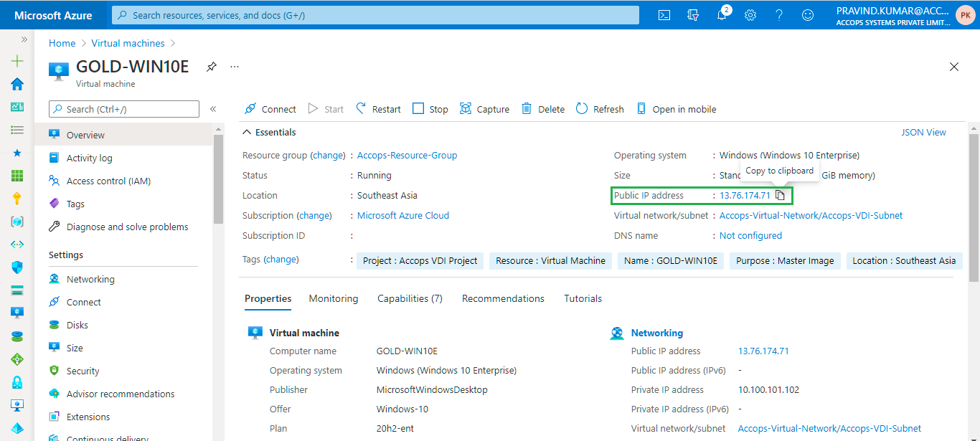Click change next to Tags
The height and width of the screenshot is (441, 980).
click(x=281, y=259)
